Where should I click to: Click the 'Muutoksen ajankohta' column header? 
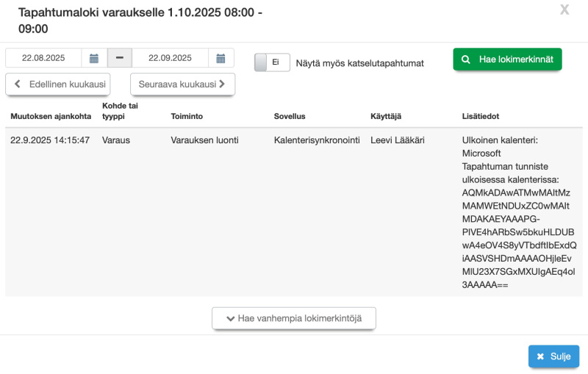[x=51, y=116]
